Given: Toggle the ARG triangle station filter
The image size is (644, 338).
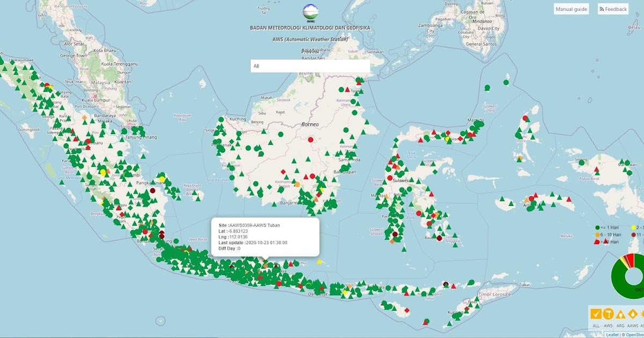Looking at the screenshot, I should (x=620, y=313).
